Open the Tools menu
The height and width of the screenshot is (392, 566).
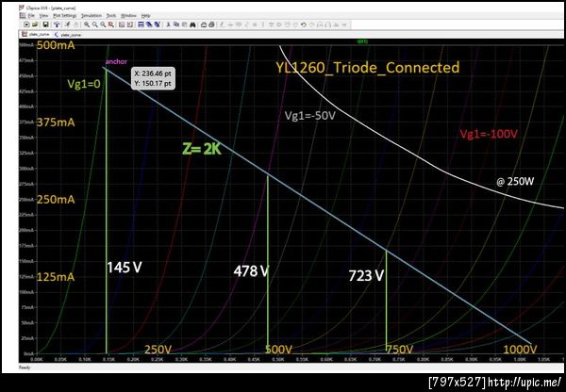111,15
